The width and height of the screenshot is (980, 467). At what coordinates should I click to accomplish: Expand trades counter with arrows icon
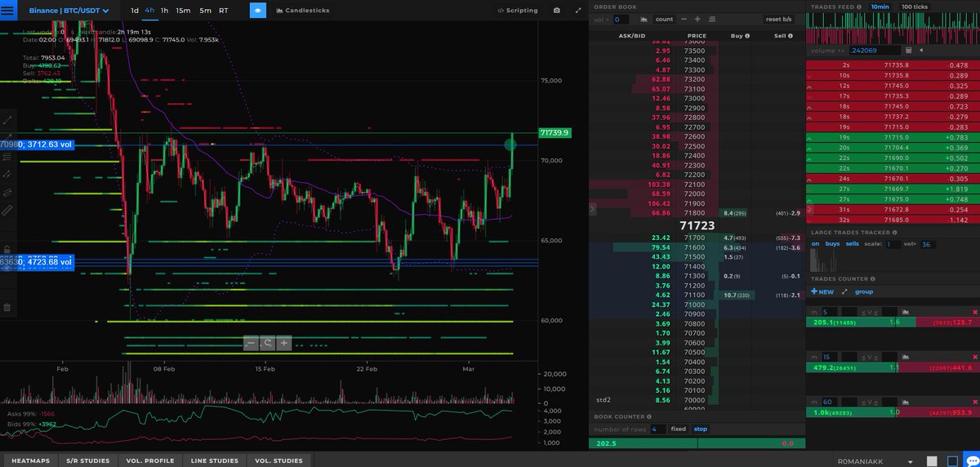(844, 291)
